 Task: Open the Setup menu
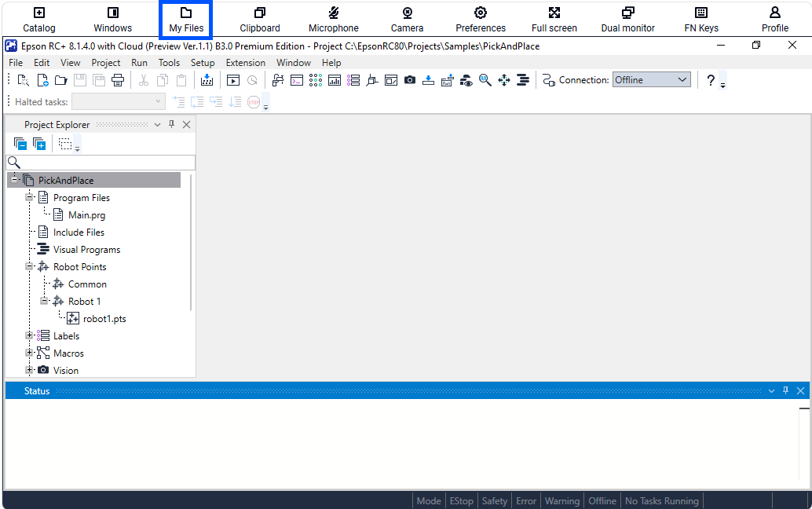click(x=203, y=63)
